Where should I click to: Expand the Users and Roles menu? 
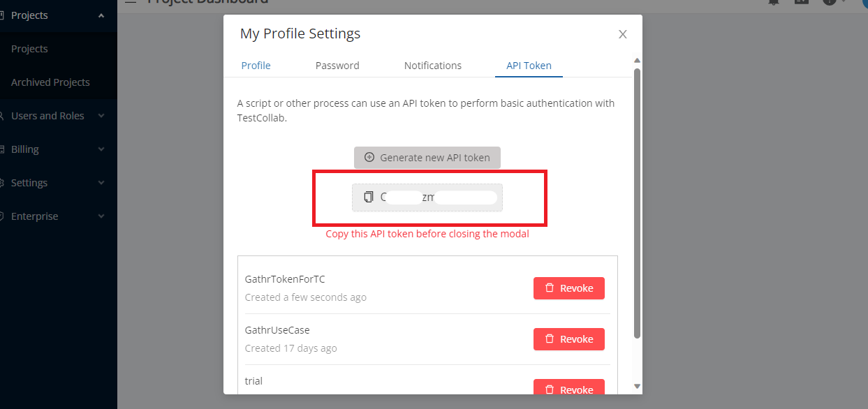54,116
